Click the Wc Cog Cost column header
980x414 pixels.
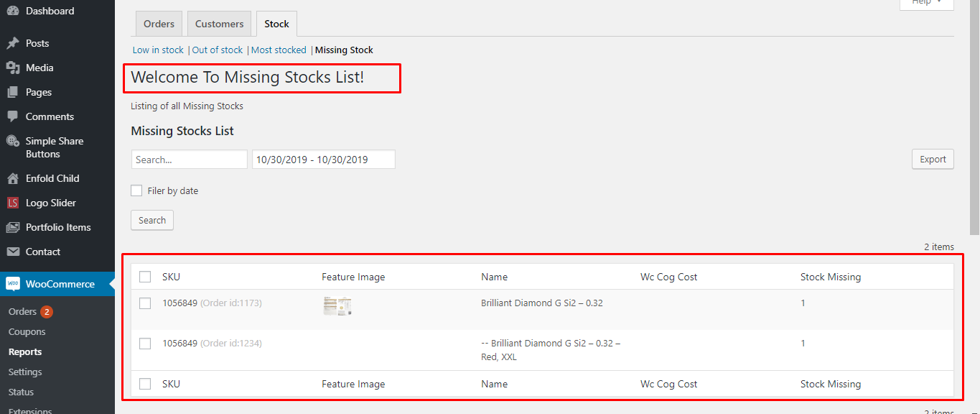(668, 277)
